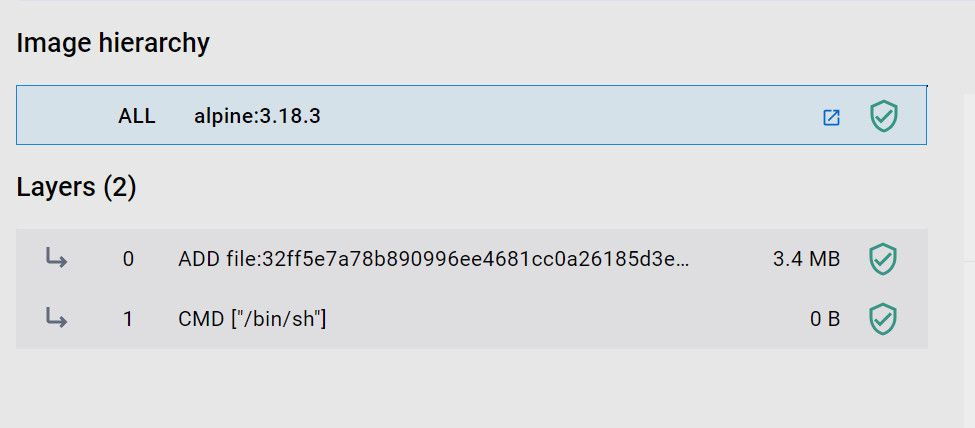Click the gap between ADD text and 3.4 MB

(x=730, y=259)
